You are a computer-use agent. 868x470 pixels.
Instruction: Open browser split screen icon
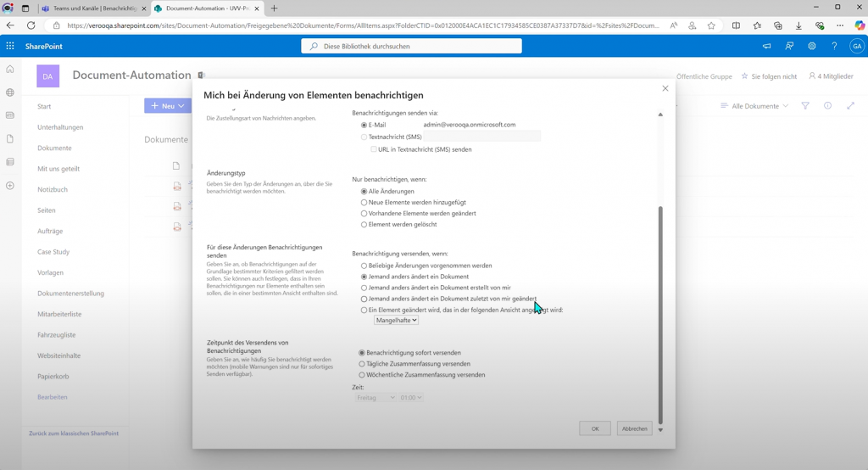pyautogui.click(x=736, y=25)
